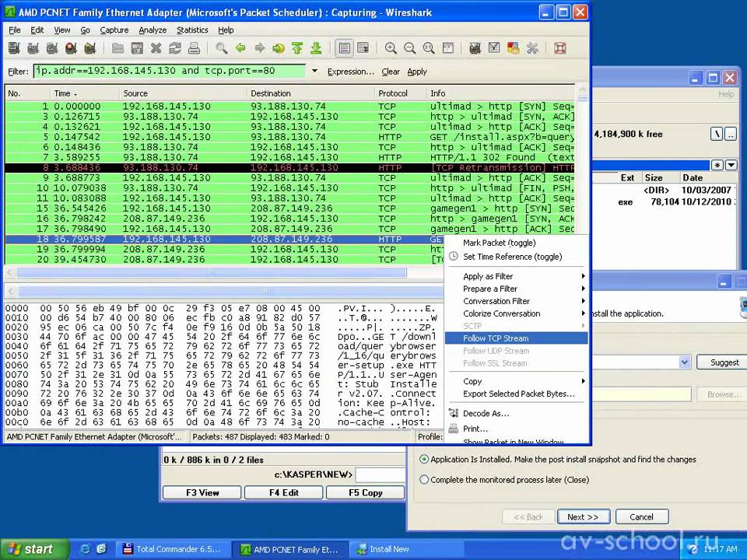747x560 pixels.
Task: Find a packet magnifier icon
Action: (221, 48)
